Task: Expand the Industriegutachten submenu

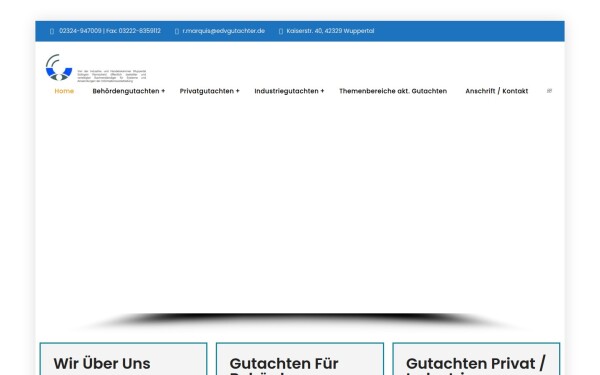Action: click(289, 91)
